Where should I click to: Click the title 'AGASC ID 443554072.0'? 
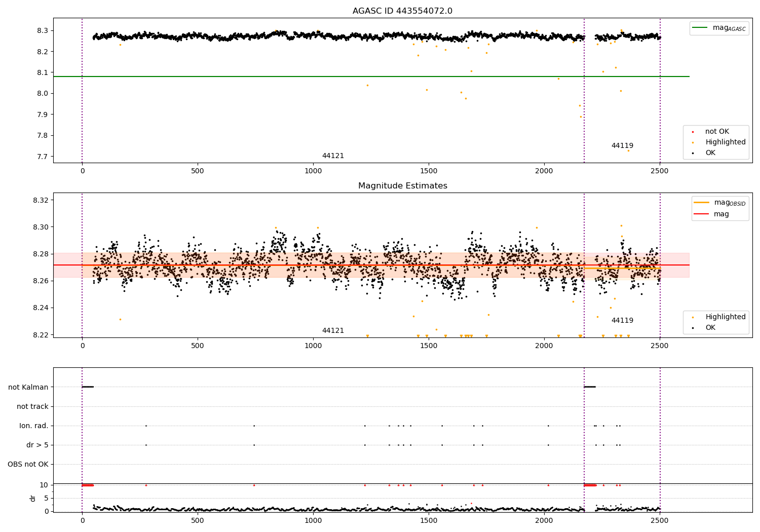tap(402, 11)
